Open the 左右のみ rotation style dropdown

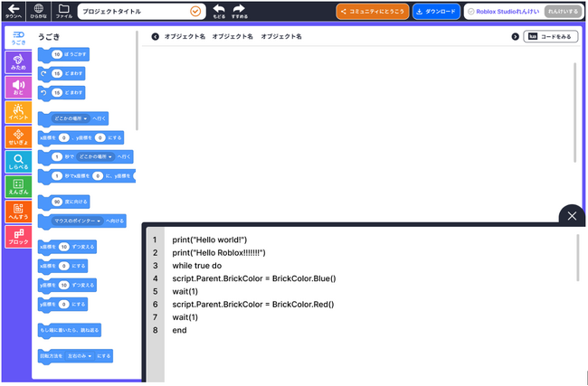pyautogui.click(x=80, y=355)
